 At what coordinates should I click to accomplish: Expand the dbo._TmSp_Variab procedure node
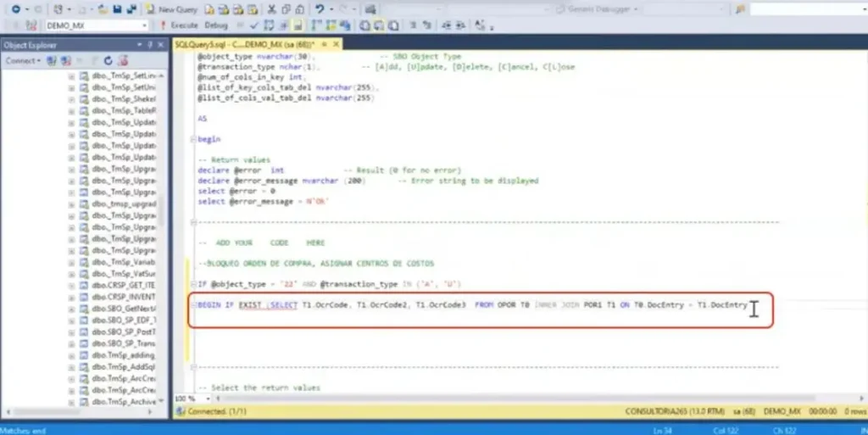coord(71,262)
